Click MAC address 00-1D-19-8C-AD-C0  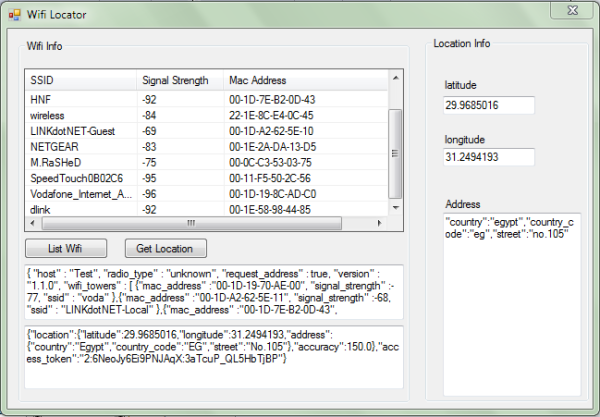[272, 194]
